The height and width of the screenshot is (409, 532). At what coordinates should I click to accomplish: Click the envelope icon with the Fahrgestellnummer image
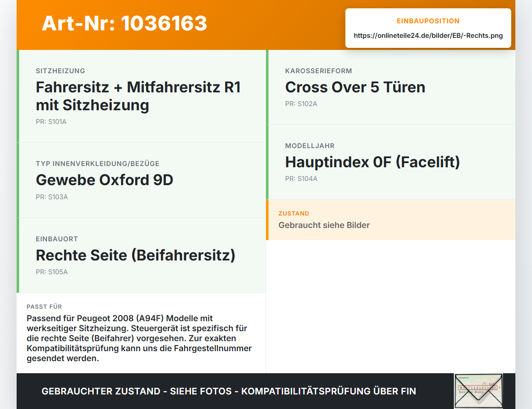tap(478, 391)
